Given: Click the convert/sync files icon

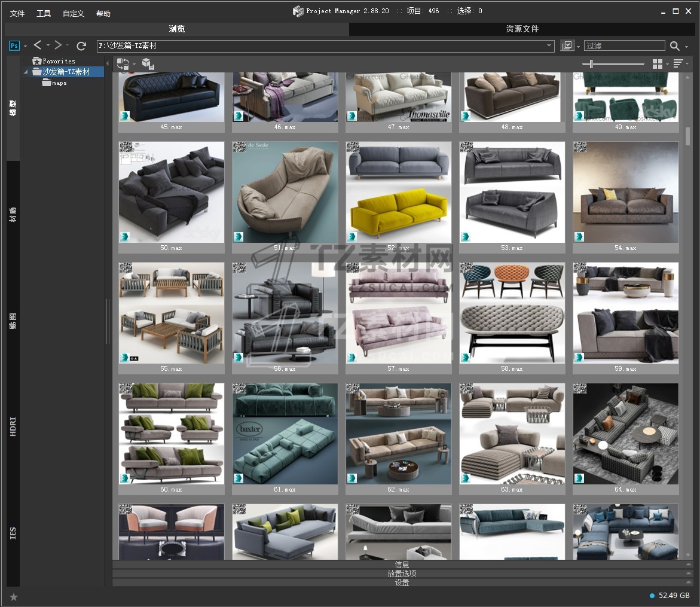Looking at the screenshot, I should [x=123, y=64].
